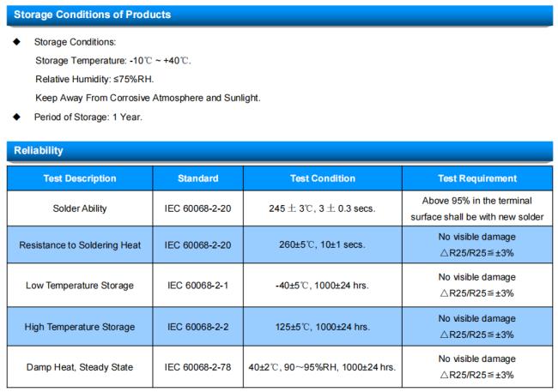Click the Test Condition column header
This screenshot has height=392, width=558.
[322, 178]
